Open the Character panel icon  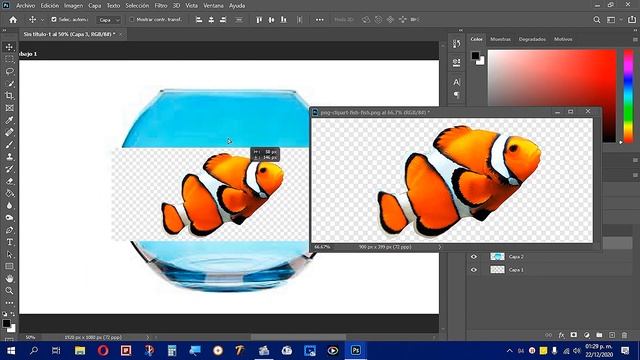pos(456,82)
